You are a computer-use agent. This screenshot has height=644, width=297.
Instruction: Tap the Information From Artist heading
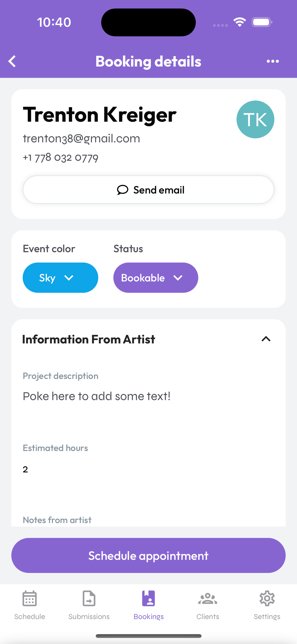point(89,339)
